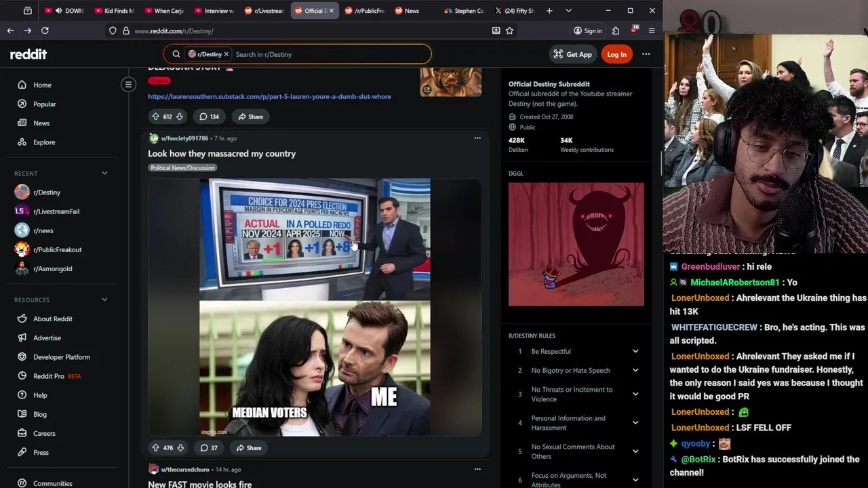The width and height of the screenshot is (868, 488).
Task: Click the ad-blocker extension icon with badge
Action: (x=634, y=30)
